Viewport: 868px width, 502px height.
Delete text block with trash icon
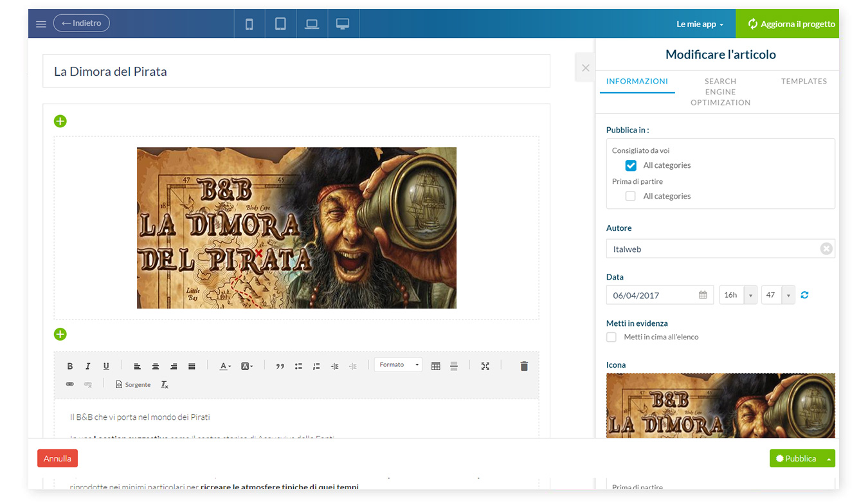coord(524,366)
